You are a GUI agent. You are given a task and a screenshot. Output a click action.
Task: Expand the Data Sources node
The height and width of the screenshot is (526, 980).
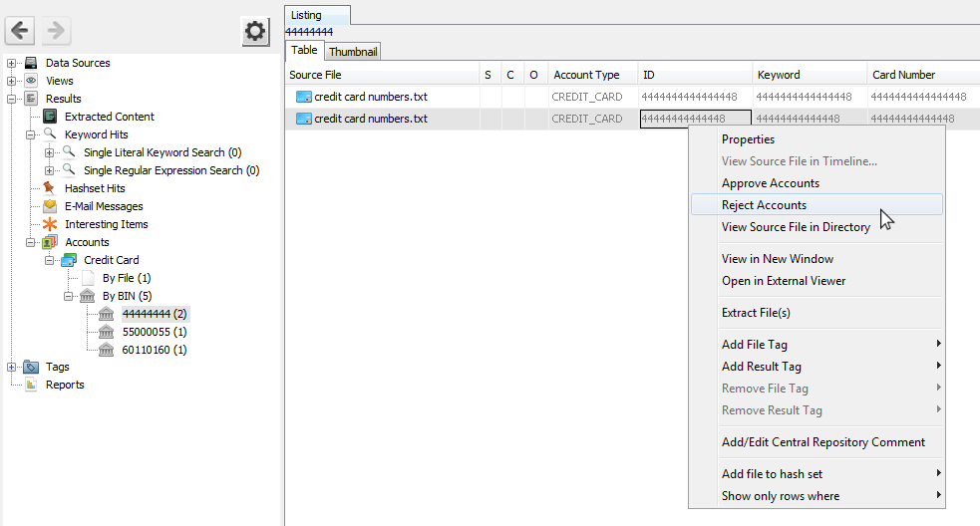pos(12,63)
